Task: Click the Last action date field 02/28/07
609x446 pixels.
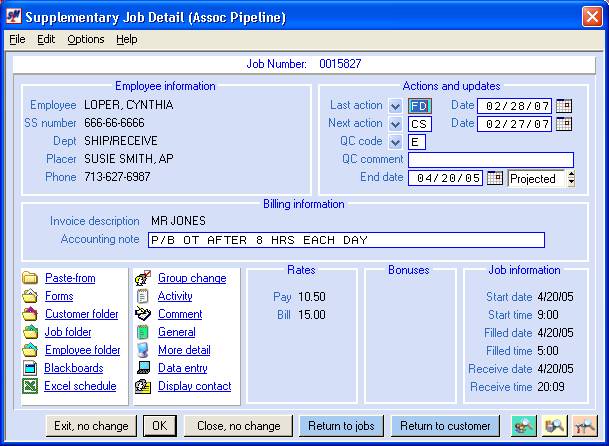Action: coord(514,106)
